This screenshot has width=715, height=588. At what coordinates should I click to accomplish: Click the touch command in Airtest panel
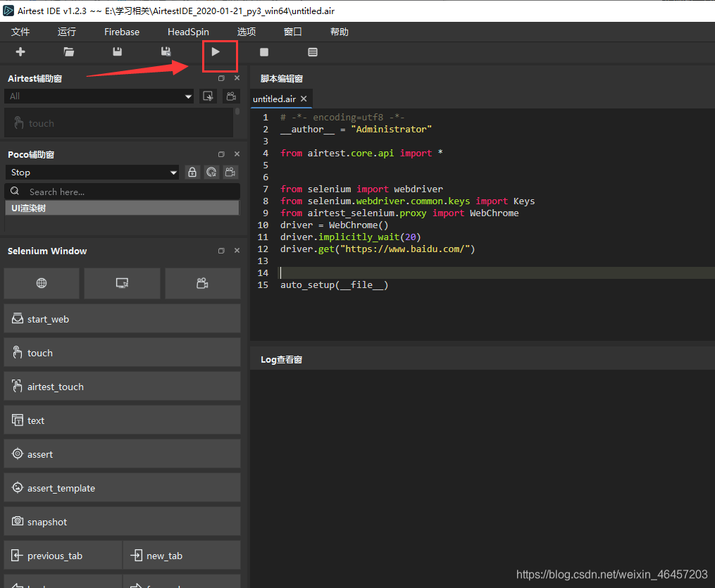coord(118,123)
